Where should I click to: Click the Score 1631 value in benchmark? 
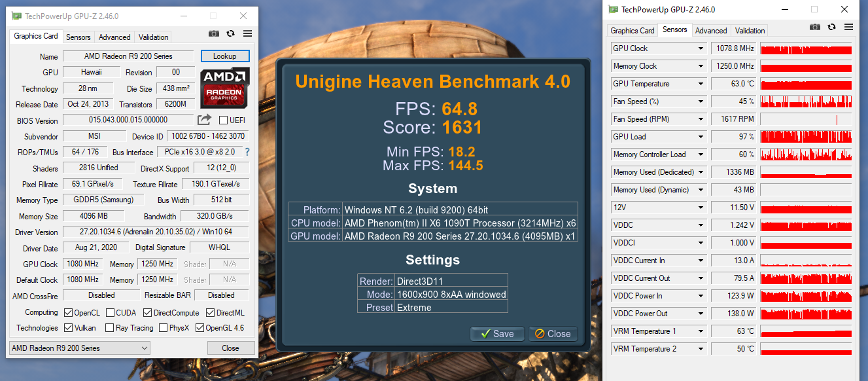[x=462, y=127]
